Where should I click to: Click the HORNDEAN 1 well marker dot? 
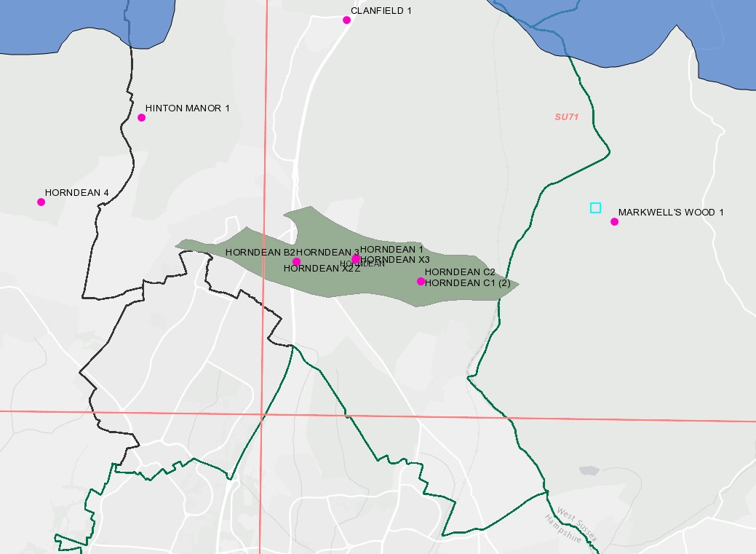coord(356,259)
